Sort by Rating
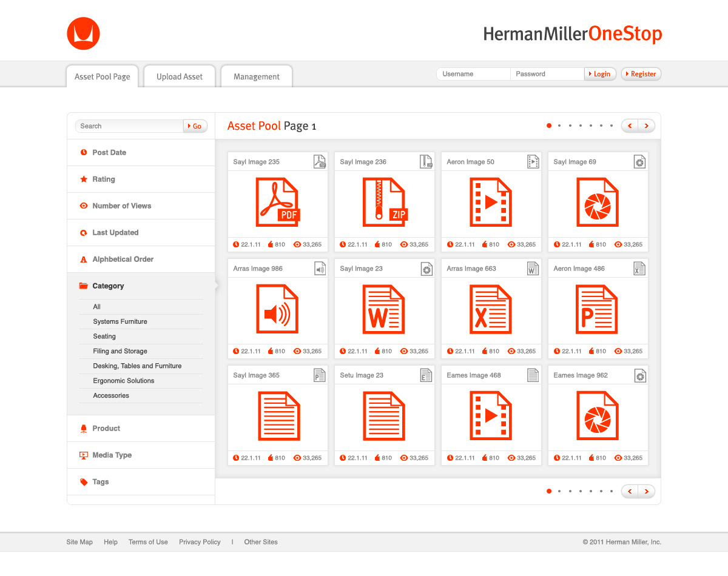Image resolution: width=728 pixels, height=576 pixels. click(141, 179)
